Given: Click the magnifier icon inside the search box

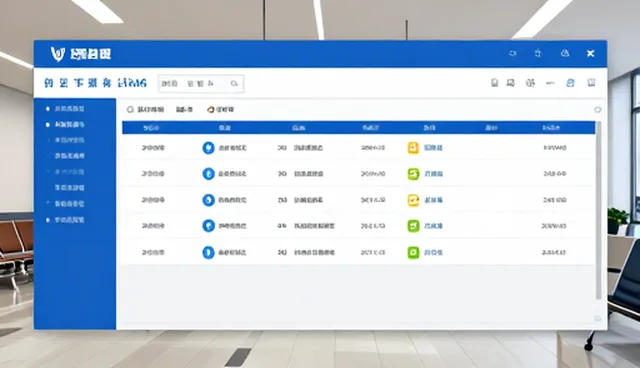Looking at the screenshot, I should (x=234, y=83).
